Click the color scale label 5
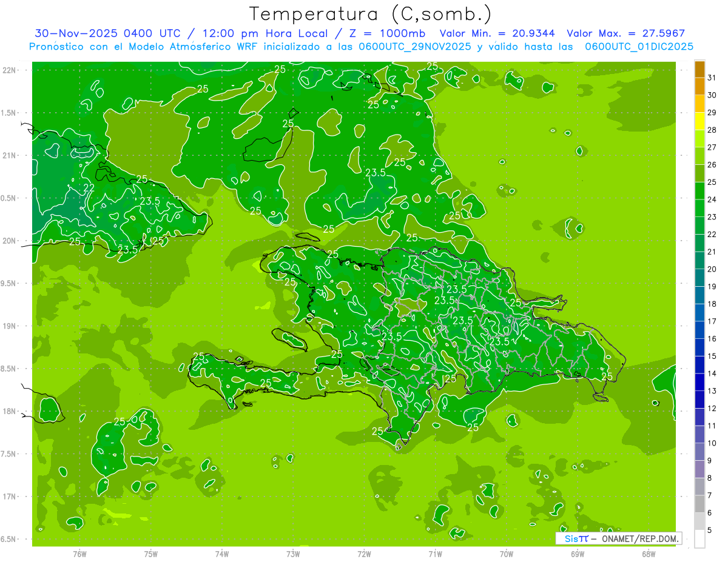Image resolution: width=728 pixels, height=562 pixels. point(710,530)
